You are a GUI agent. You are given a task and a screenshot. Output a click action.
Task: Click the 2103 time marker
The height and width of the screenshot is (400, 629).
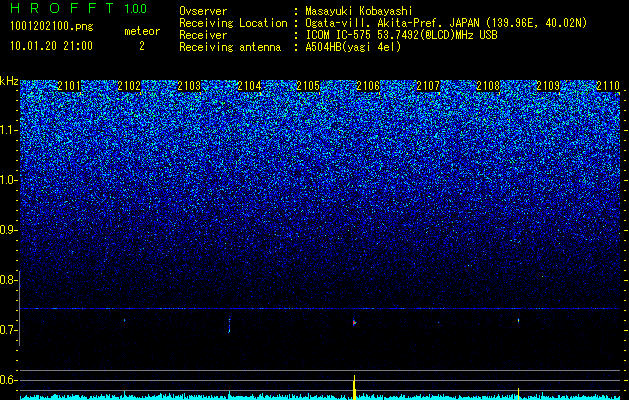pyautogui.click(x=189, y=86)
